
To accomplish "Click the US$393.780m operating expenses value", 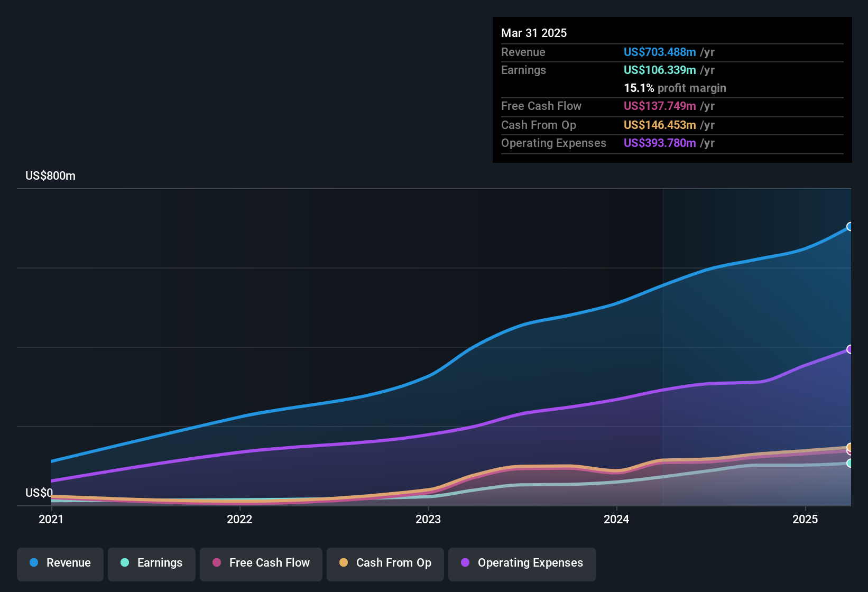I will [660, 143].
